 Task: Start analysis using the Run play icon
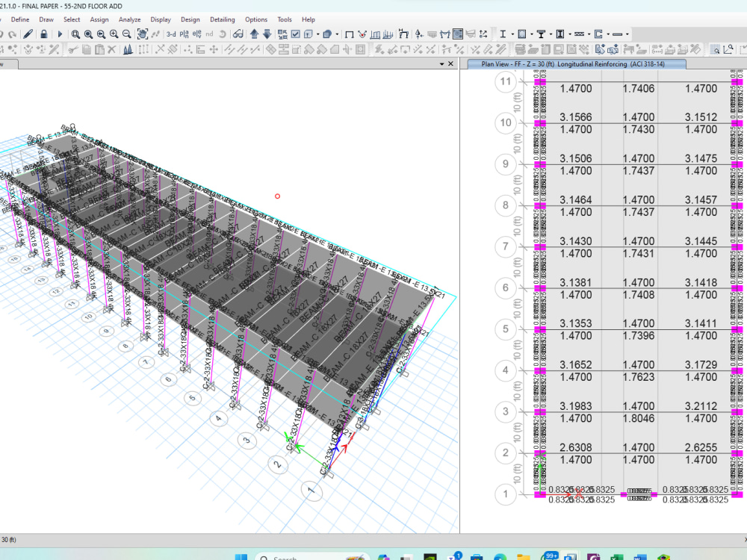point(60,34)
